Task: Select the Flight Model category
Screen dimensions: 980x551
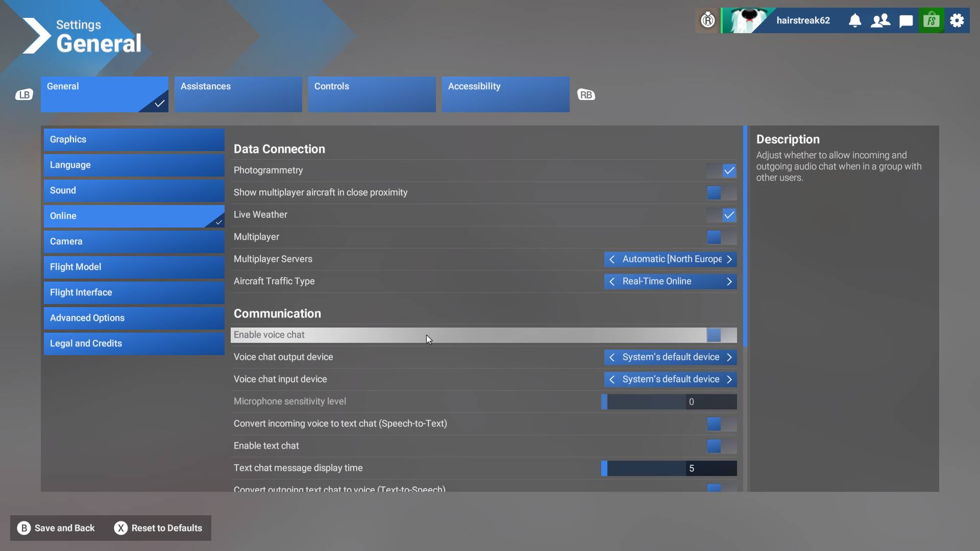Action: pos(134,267)
